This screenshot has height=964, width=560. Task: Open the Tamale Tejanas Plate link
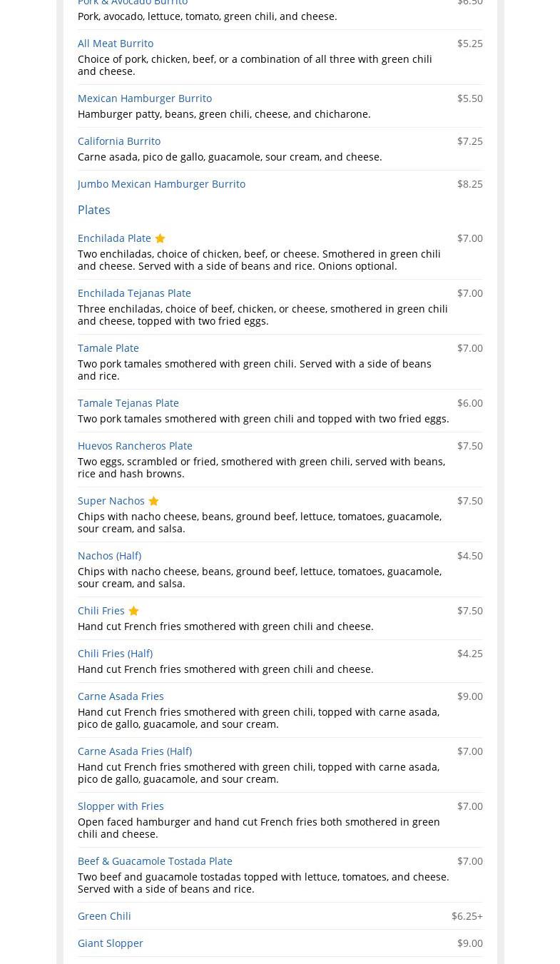point(128,403)
